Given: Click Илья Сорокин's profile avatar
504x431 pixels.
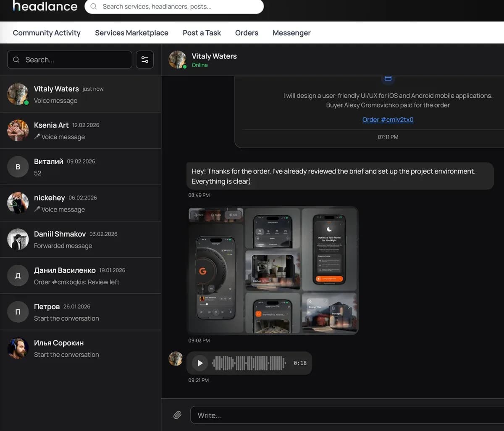Looking at the screenshot, I should [18, 348].
